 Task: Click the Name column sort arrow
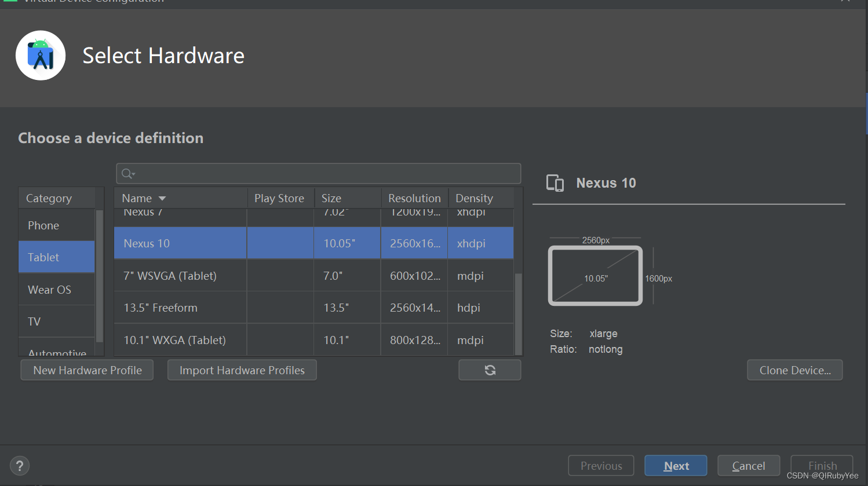(x=162, y=199)
